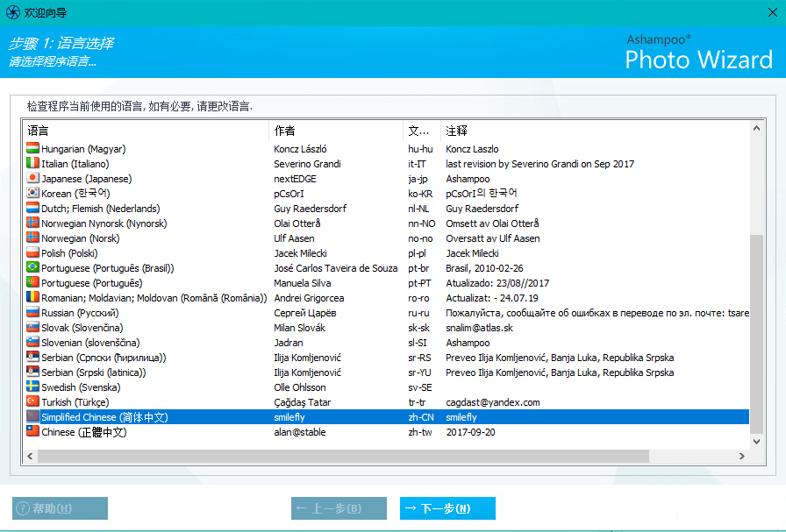Image resolution: width=786 pixels, height=532 pixels.
Task: Click the snalim@atlas.sk comment
Action: click(x=479, y=328)
